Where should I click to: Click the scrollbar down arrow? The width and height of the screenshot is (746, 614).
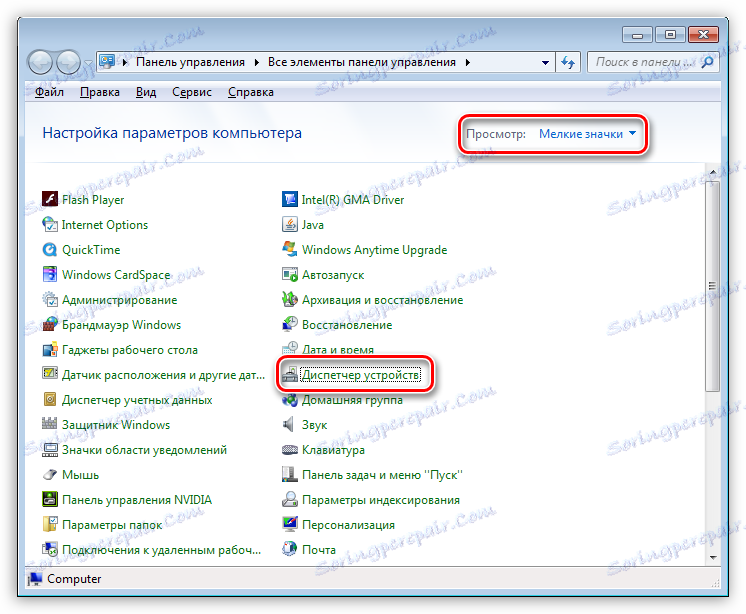pyautogui.click(x=713, y=557)
